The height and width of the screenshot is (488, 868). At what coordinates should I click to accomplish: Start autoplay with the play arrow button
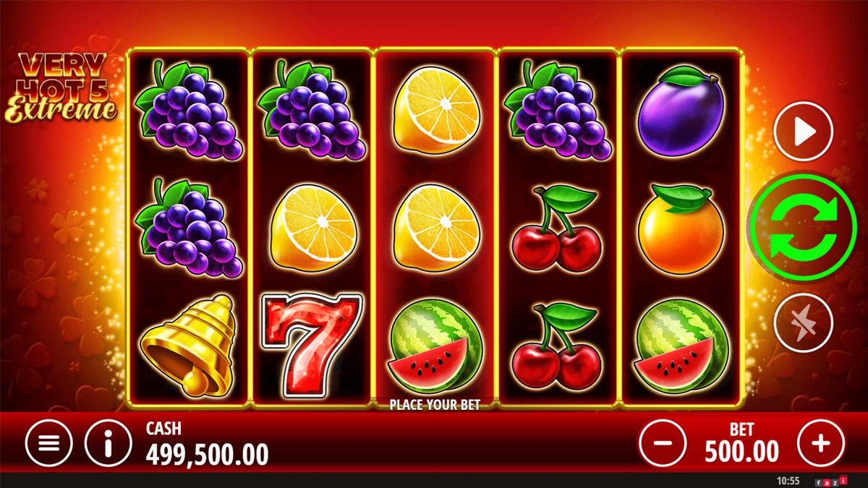pos(803,132)
